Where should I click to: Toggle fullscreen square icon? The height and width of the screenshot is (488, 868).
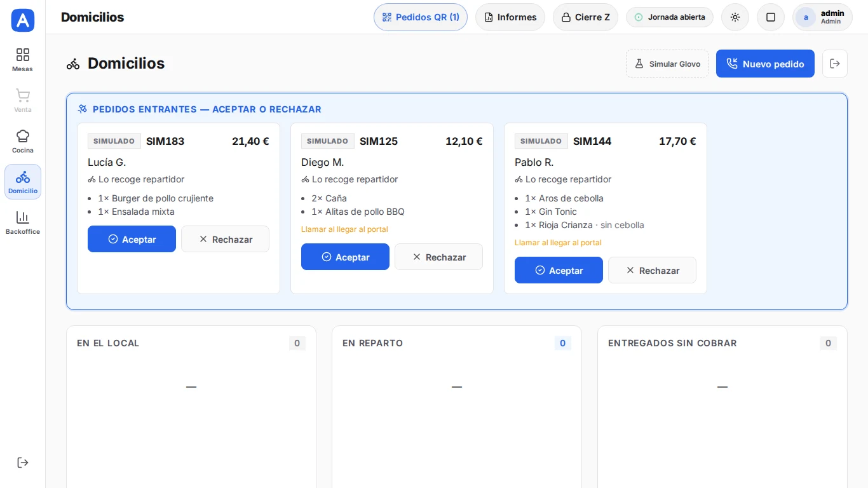[x=771, y=17]
